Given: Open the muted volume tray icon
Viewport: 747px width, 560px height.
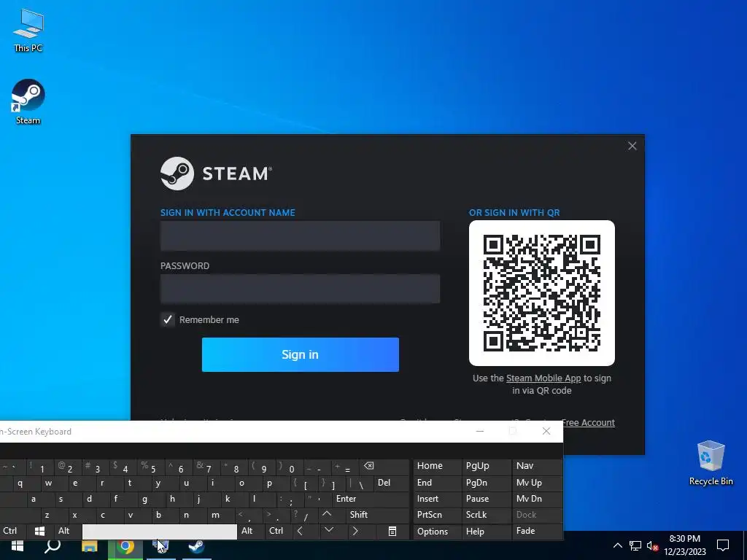Looking at the screenshot, I should (652, 545).
